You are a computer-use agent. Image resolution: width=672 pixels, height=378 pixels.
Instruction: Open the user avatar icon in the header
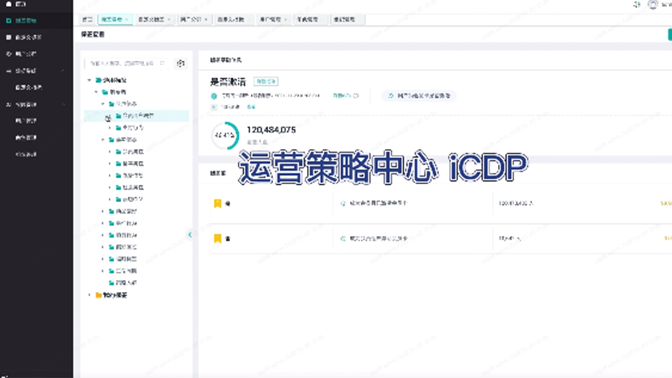click(x=652, y=4)
